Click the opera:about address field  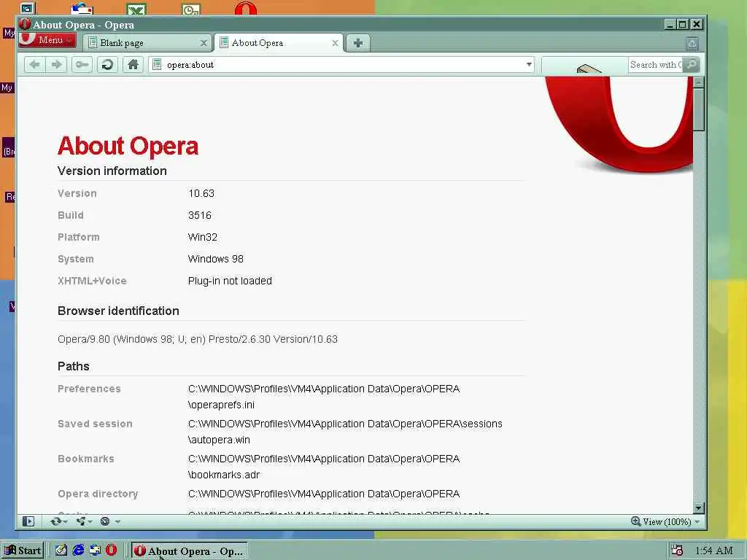click(343, 65)
